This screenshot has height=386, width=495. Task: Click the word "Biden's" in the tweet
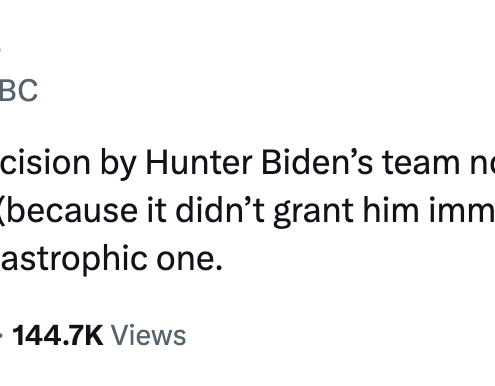317,163
